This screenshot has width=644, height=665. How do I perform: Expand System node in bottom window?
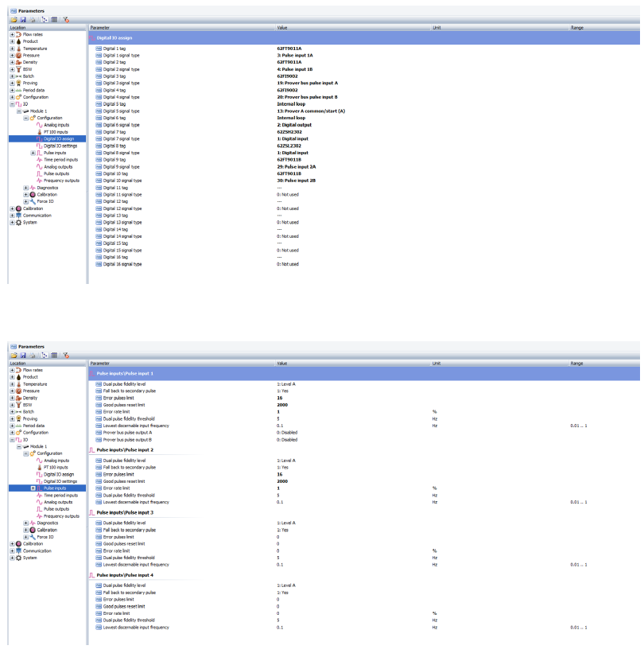point(12,558)
